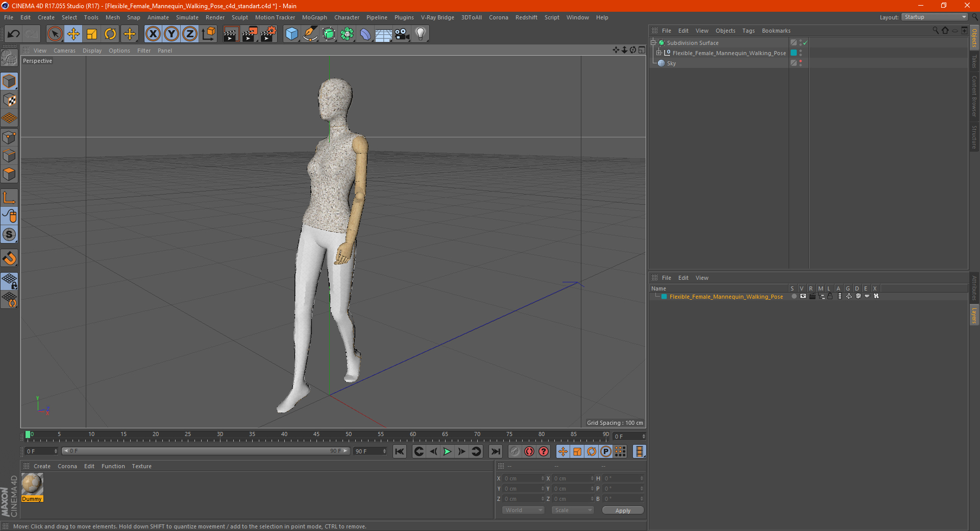The image size is (980, 531).
Task: Render the current view clapperboard icon
Action: click(x=231, y=34)
